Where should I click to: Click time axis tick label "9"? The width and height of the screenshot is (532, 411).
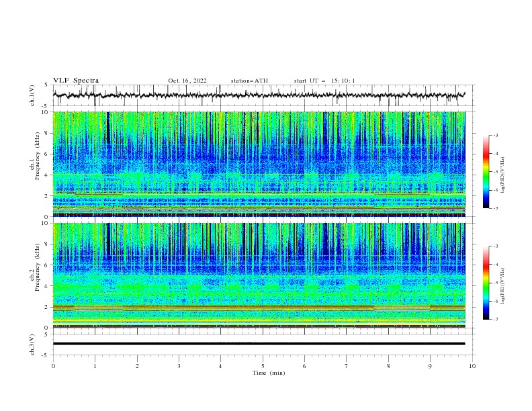(430, 366)
